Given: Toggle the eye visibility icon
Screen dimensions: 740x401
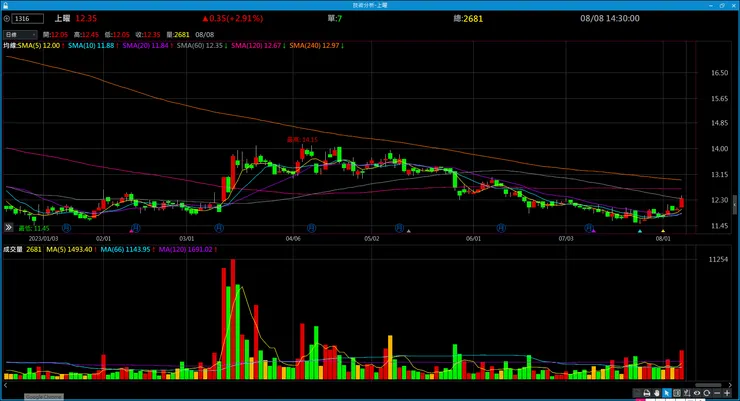Looking at the screenshot, I should click(x=697, y=393).
